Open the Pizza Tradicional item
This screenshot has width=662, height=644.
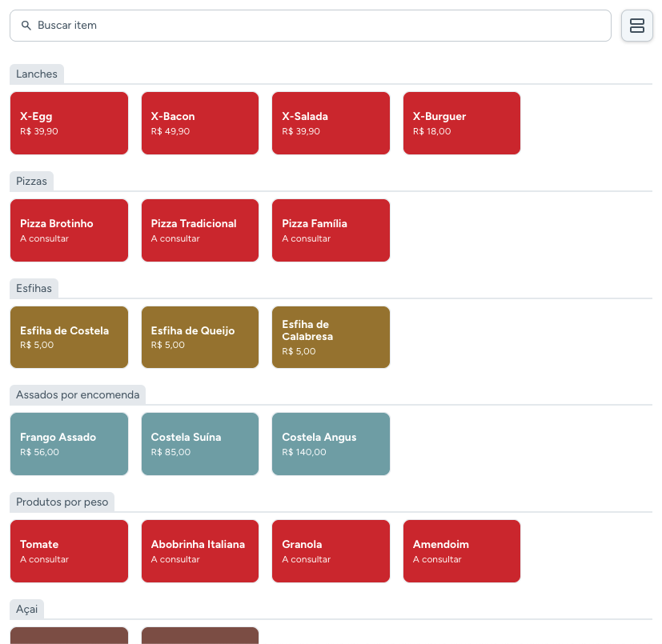tap(200, 230)
